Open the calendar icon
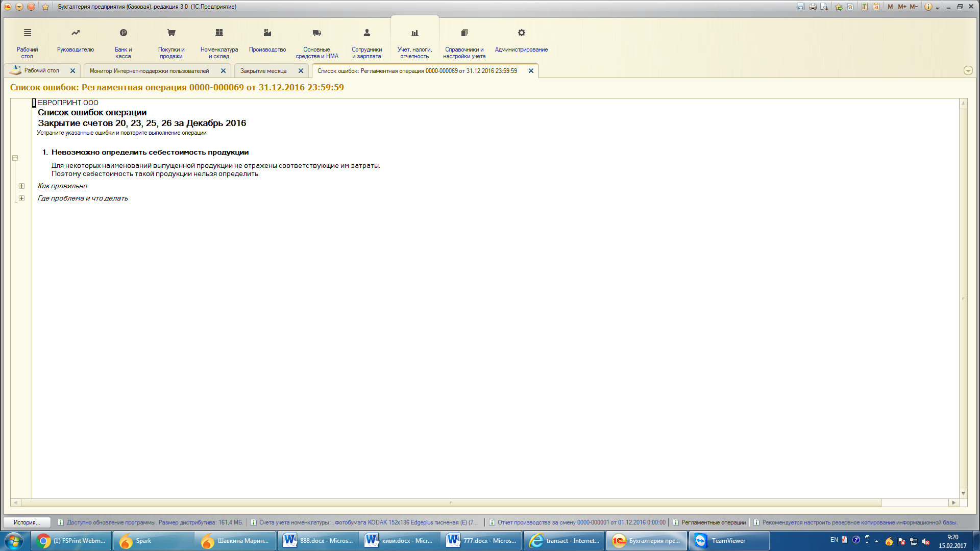This screenshot has height=551, width=980. [x=876, y=7]
